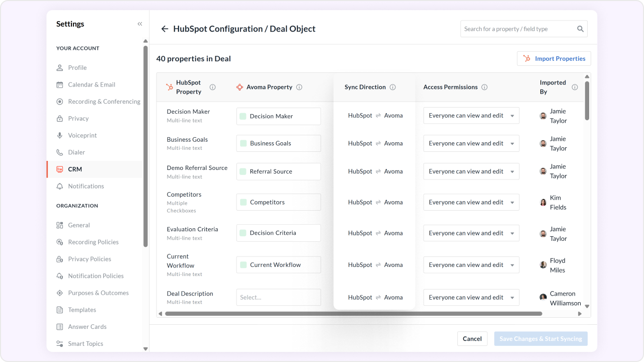Click the sidebar vertical scrollbar thumb
This screenshot has width=644, height=362.
coord(145,146)
